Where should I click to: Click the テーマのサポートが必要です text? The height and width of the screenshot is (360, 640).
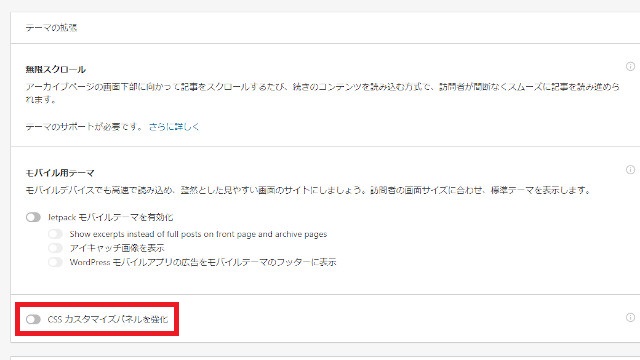coord(84,127)
